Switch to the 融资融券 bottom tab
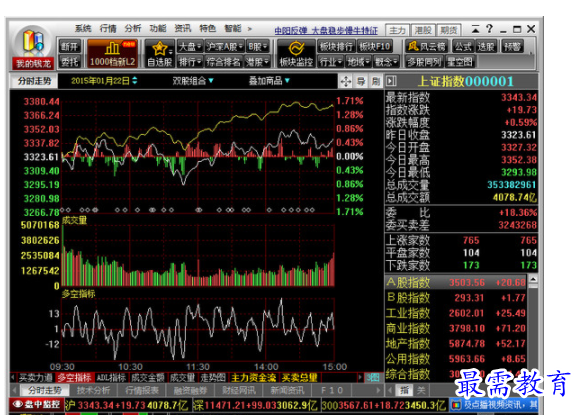The height and width of the screenshot is (415, 579). pyautogui.click(x=190, y=390)
